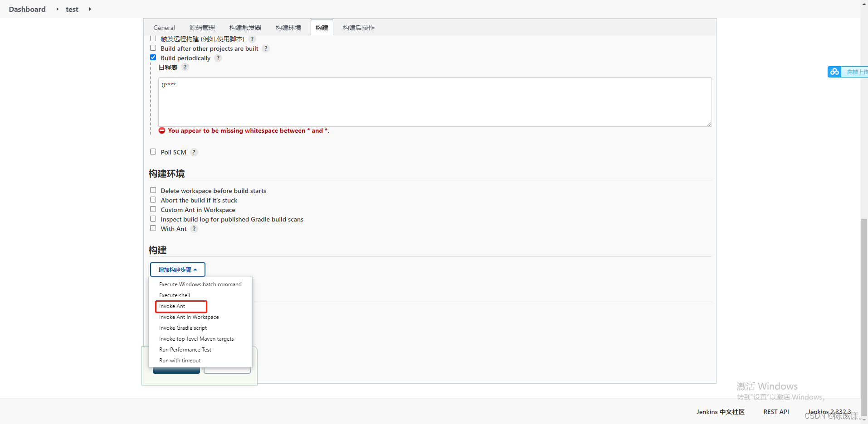Screen dimensions: 868x424
Task: Switch to the 构建环境 tab
Action: point(288,28)
